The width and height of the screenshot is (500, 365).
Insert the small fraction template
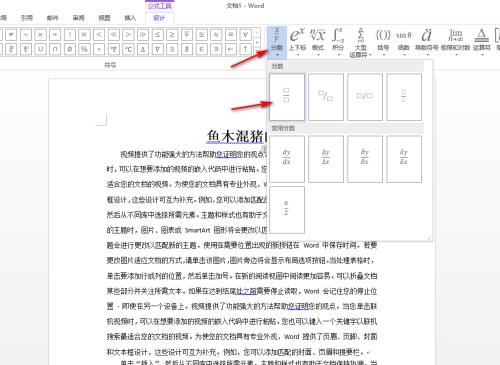(404, 97)
